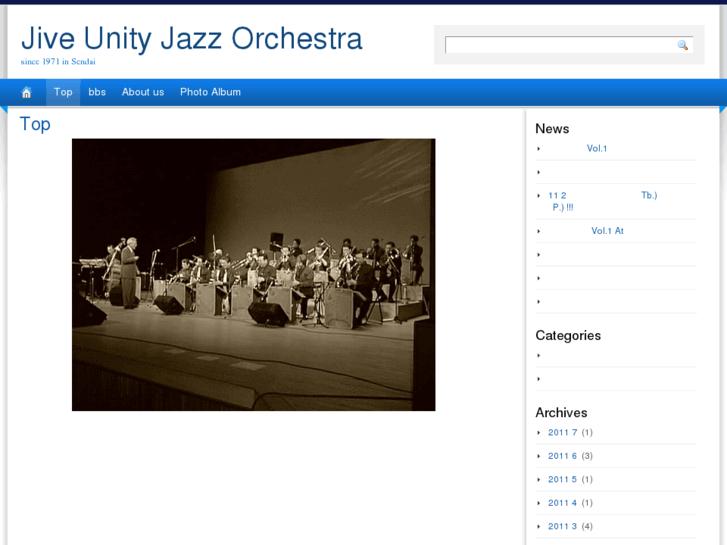This screenshot has width=727, height=545.
Task: Open the 2011 3 archive
Action: point(562,526)
